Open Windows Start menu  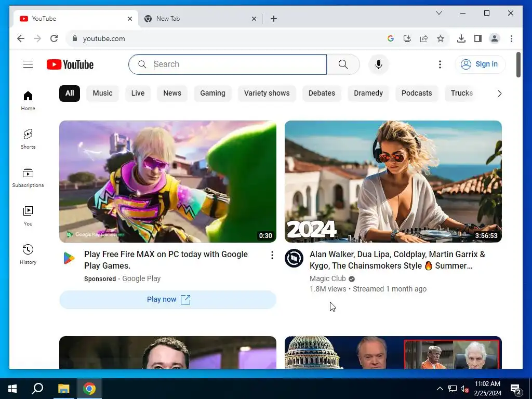(x=12, y=389)
